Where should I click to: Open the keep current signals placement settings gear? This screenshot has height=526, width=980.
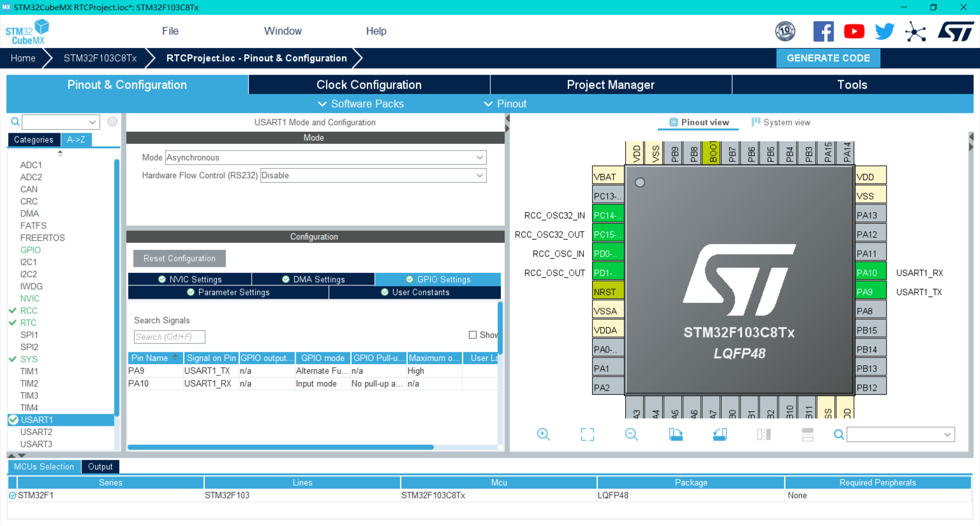pyautogui.click(x=112, y=122)
